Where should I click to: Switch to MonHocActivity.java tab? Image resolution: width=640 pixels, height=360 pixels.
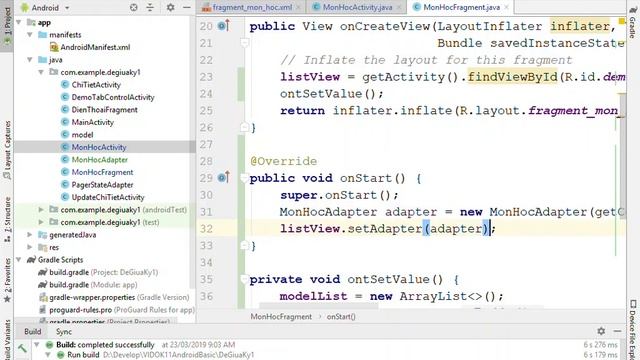point(357,7)
